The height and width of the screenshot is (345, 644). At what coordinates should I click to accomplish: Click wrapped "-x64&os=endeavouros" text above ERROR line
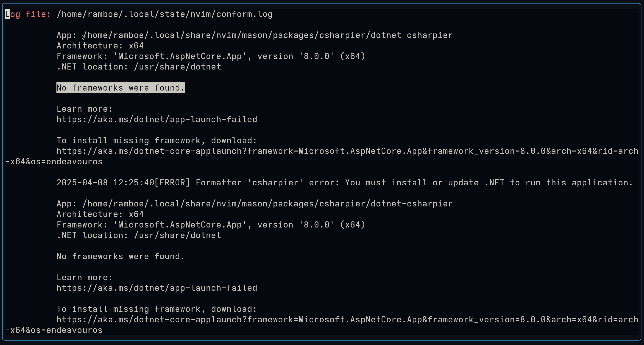54,162
